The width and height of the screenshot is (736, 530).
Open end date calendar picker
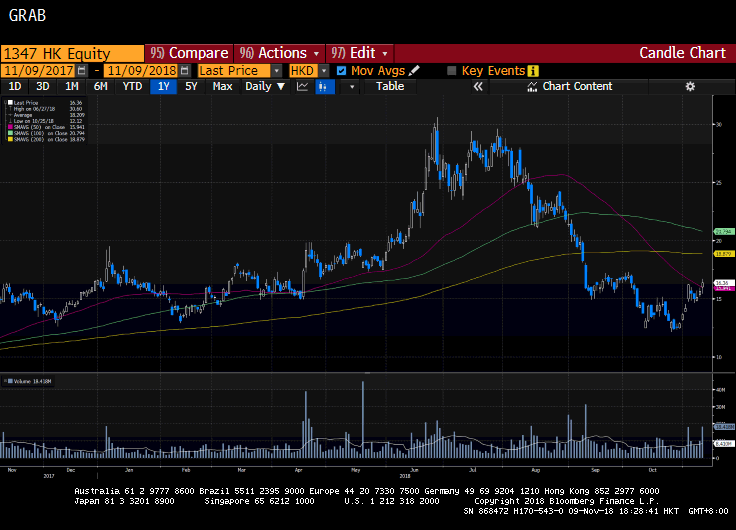(185, 71)
